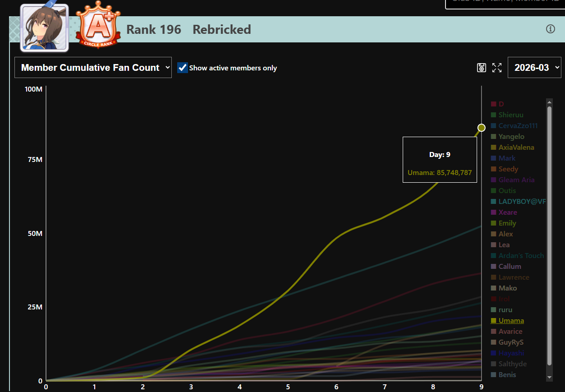This screenshot has height=392, width=565.
Task: Click the GuyRyS legend entry
Action: pyautogui.click(x=507, y=342)
